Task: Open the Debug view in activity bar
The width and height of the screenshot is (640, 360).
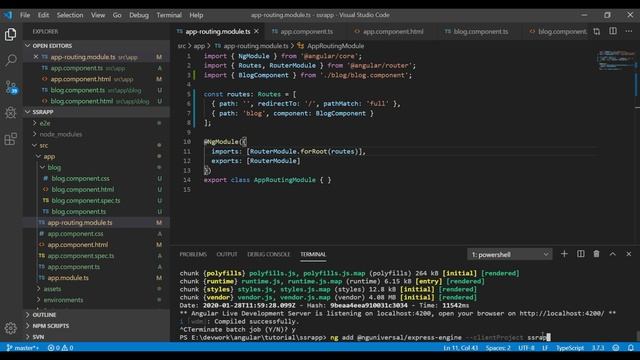Action: (x=11, y=113)
